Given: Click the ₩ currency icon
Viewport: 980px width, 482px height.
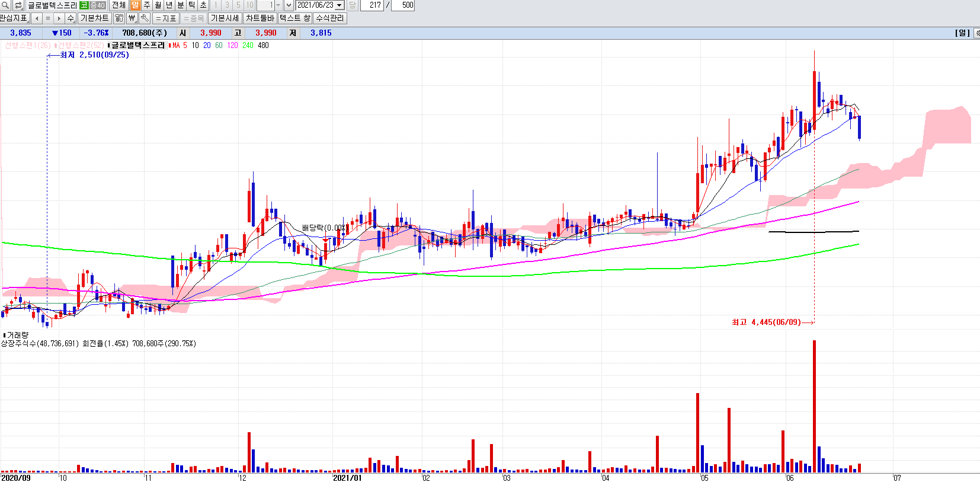Looking at the screenshot, I should pyautogui.click(x=132, y=18).
